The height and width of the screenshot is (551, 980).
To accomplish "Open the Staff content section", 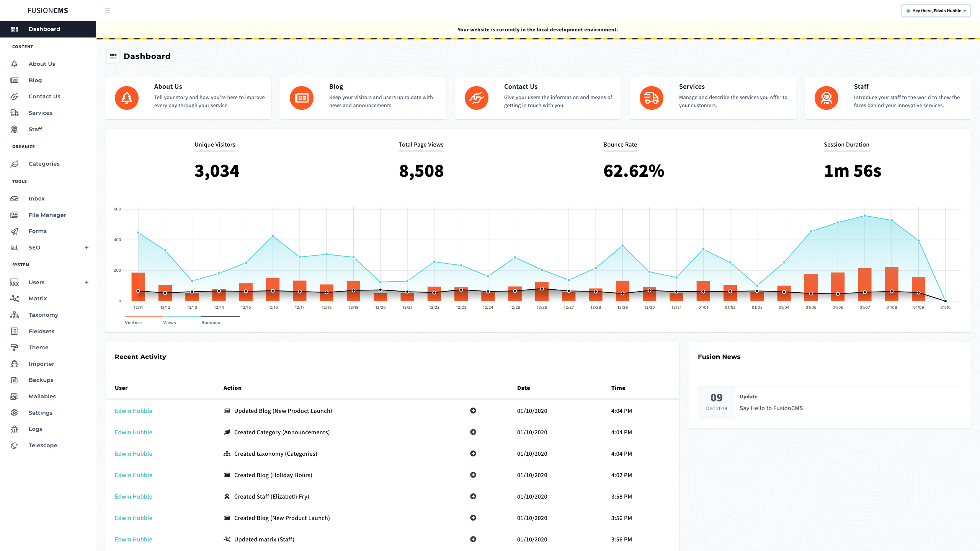I will (35, 129).
